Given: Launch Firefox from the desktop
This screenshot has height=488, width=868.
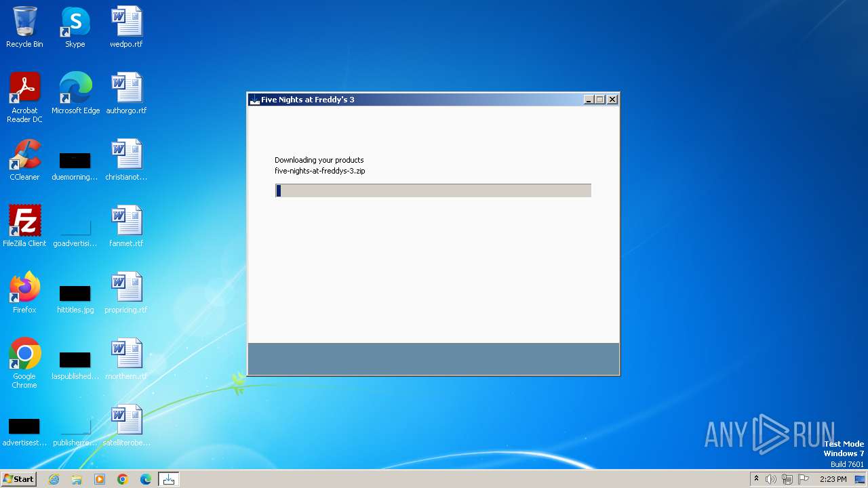Looking at the screenshot, I should 24,293.
